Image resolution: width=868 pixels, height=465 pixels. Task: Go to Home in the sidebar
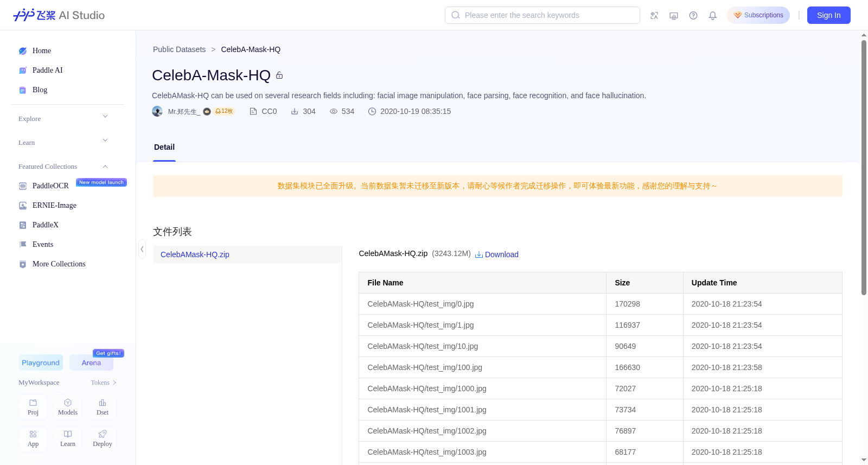[42, 51]
